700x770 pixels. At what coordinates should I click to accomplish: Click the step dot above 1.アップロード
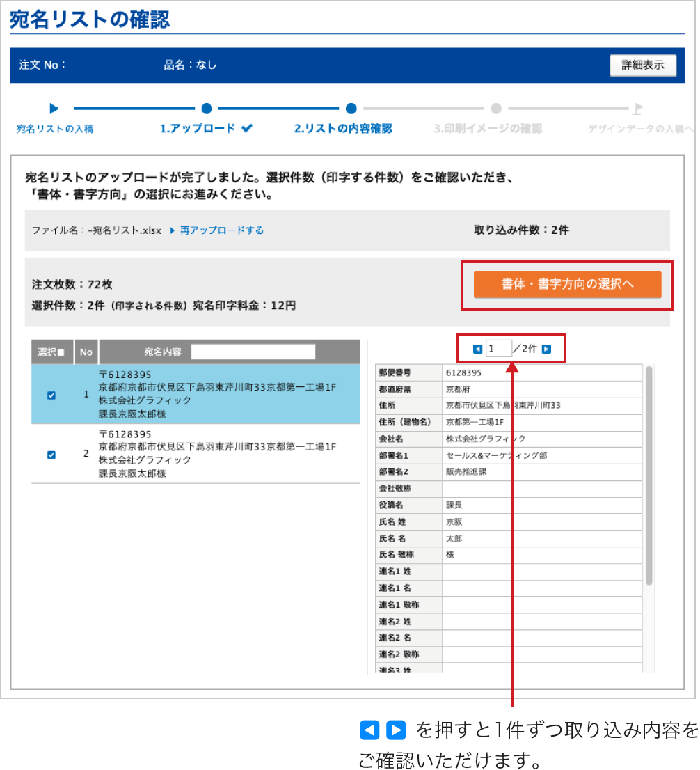coord(206,109)
